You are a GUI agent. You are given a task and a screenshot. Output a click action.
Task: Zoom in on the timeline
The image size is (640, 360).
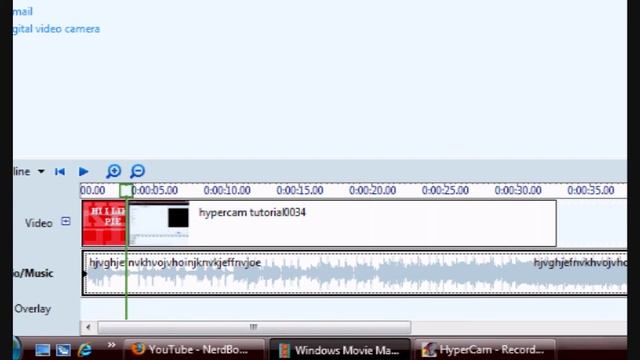(x=113, y=171)
